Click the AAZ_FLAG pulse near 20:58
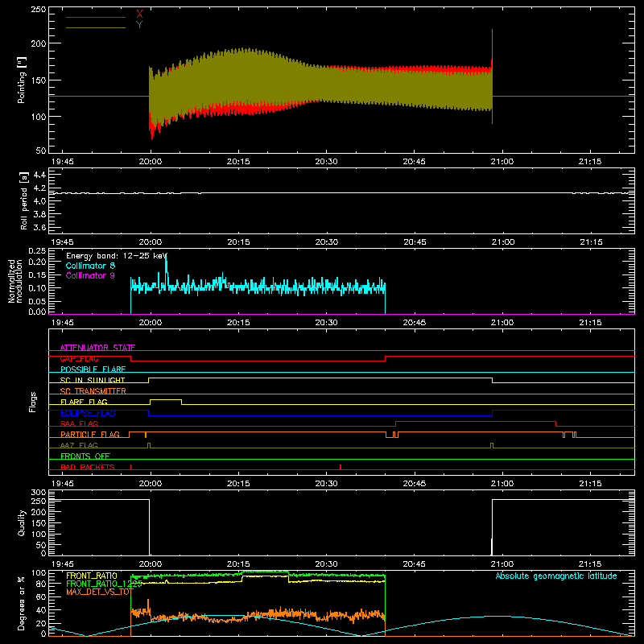 tap(492, 445)
